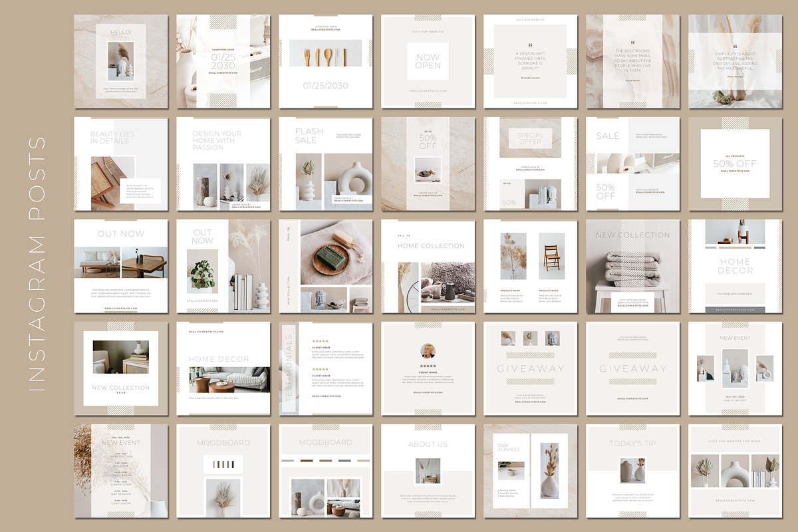Select the "MOODBOARD" template with photo collage

(326, 471)
